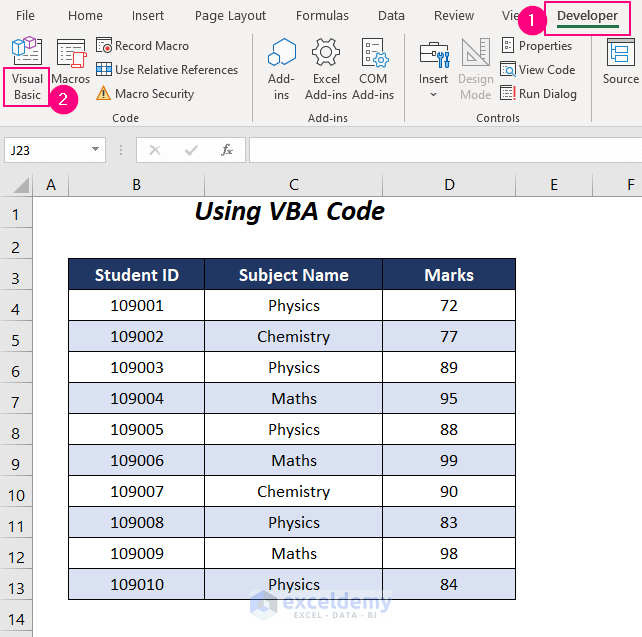Viewport: 642px width, 637px height.
Task: Open the File menu tab
Action: coord(25,16)
